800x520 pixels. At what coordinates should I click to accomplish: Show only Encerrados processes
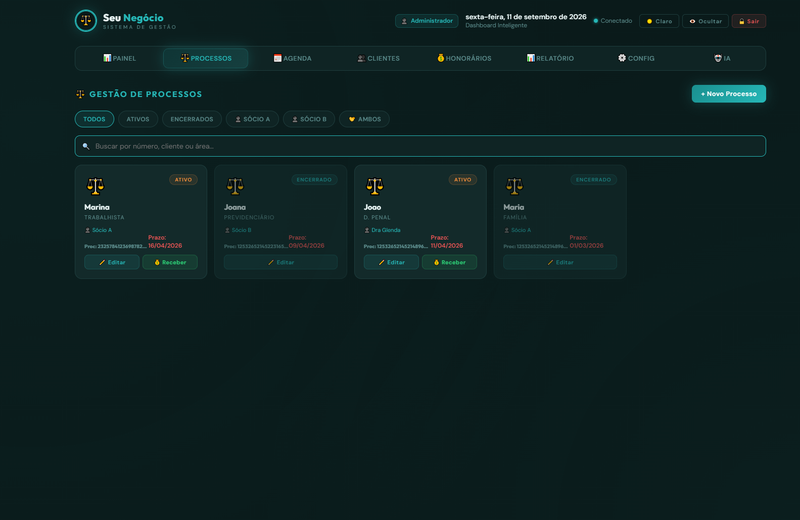[x=192, y=119]
